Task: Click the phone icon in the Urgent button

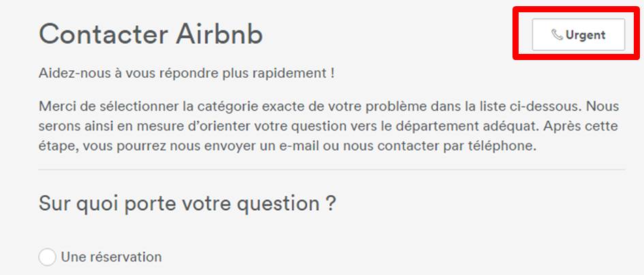Action: 557,35
